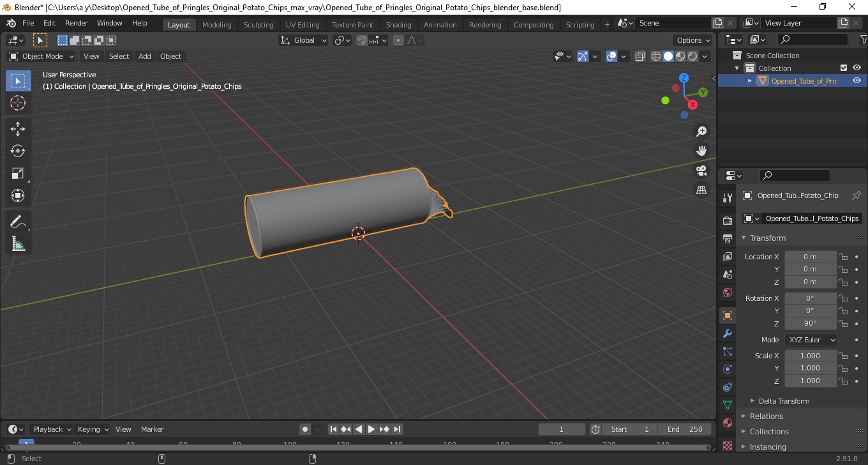Pick the Scale tool
Image resolution: width=868 pixels, height=465 pixels.
pos(18,174)
